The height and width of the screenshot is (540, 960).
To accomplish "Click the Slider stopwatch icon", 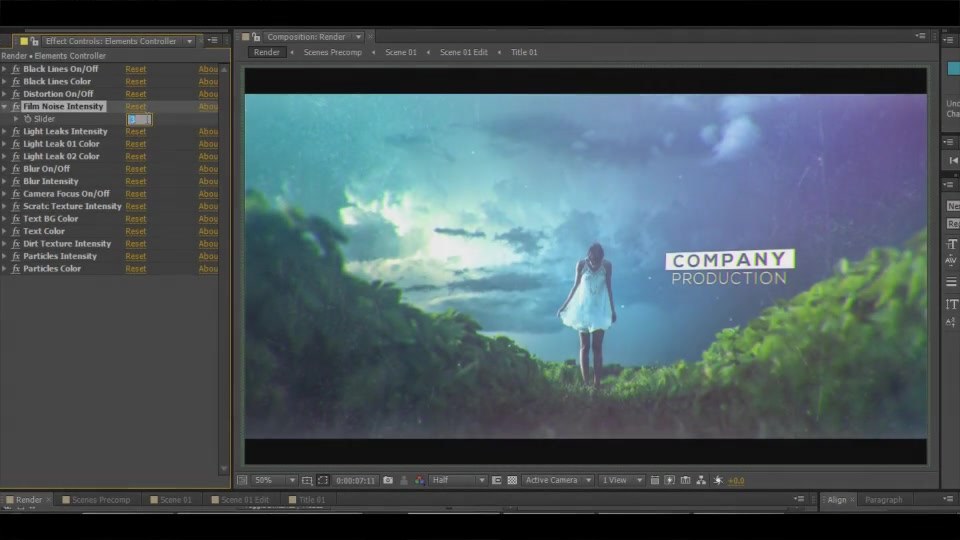I will pos(28,119).
